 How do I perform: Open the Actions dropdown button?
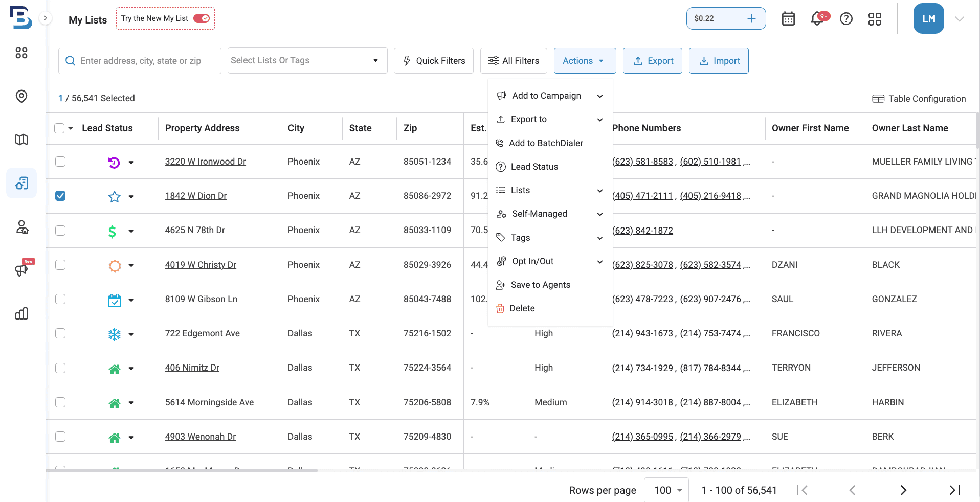tap(585, 61)
